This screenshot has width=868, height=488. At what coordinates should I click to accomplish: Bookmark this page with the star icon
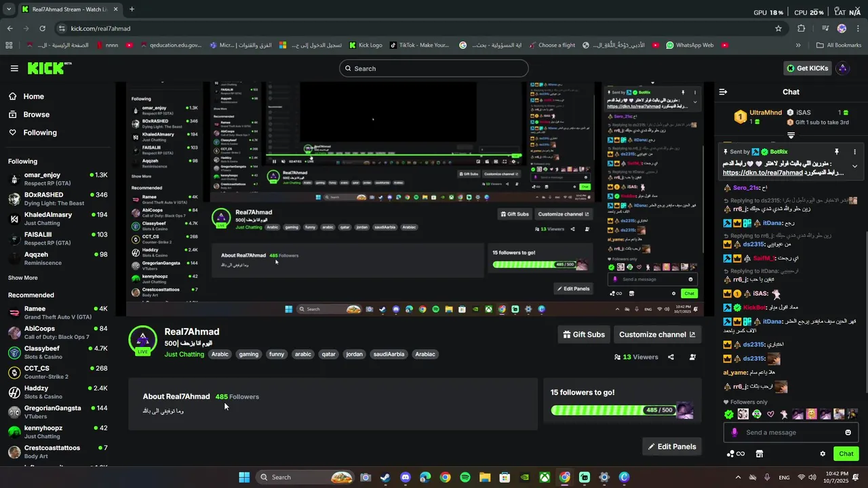click(x=778, y=28)
